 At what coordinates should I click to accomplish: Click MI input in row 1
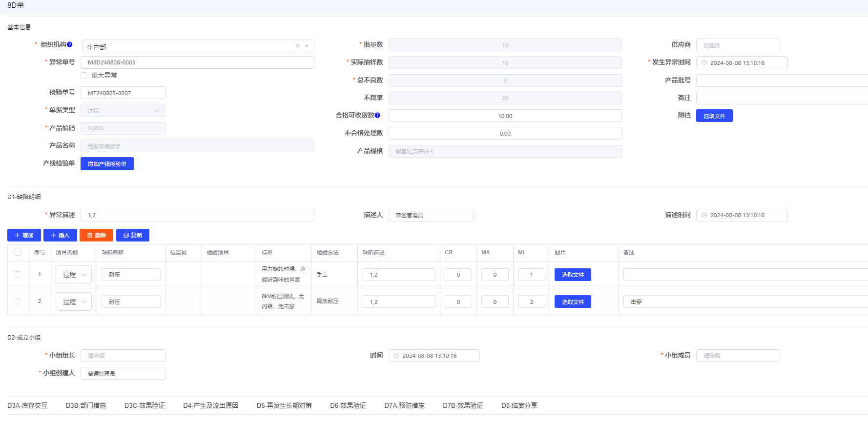coord(531,275)
